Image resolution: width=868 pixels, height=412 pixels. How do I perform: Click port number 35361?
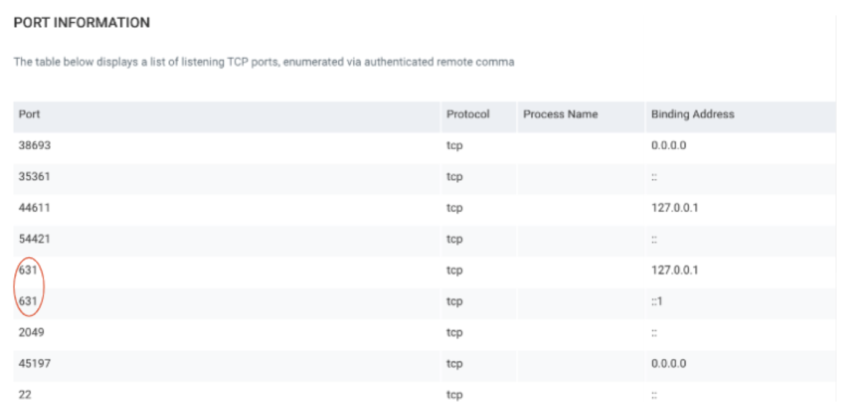click(x=35, y=177)
